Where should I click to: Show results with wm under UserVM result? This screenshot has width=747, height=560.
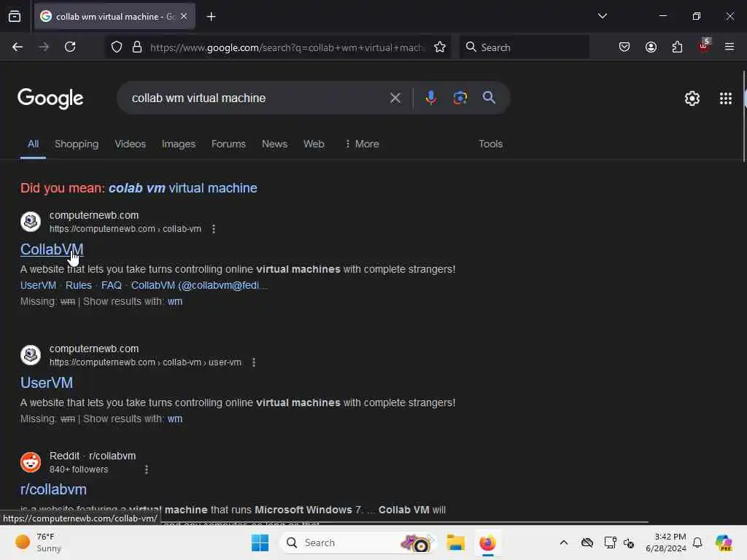pyautogui.click(x=175, y=419)
